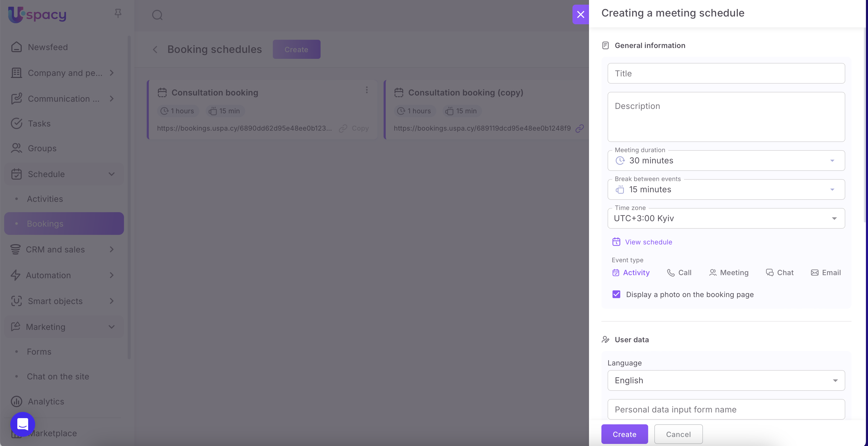Click the copy link icon on Consultation booking (copy)

pos(579,128)
